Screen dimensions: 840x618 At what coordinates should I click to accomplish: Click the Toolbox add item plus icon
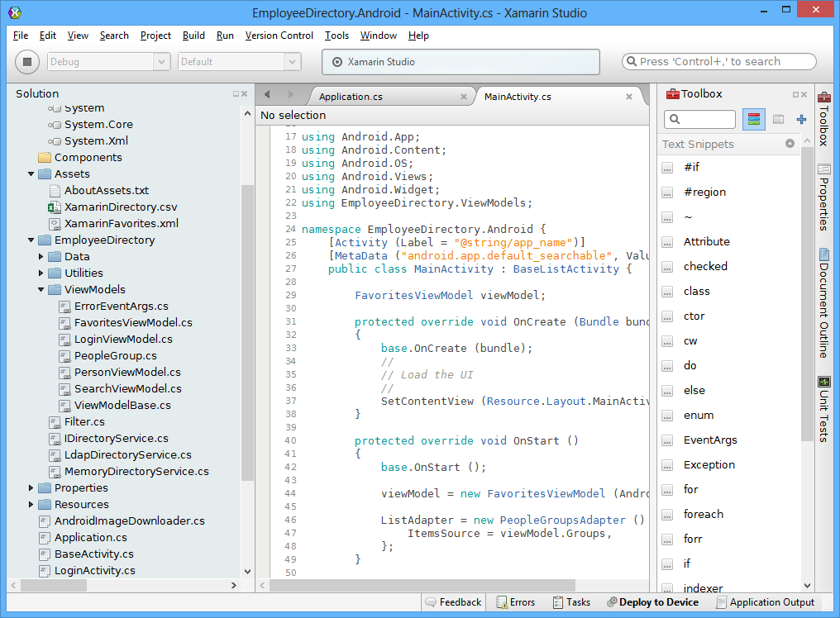click(x=801, y=120)
